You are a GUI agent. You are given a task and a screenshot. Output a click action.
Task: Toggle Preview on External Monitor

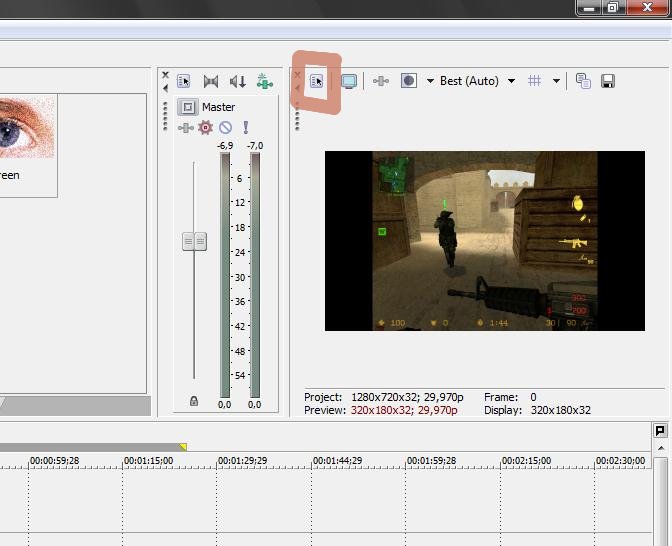[349, 81]
